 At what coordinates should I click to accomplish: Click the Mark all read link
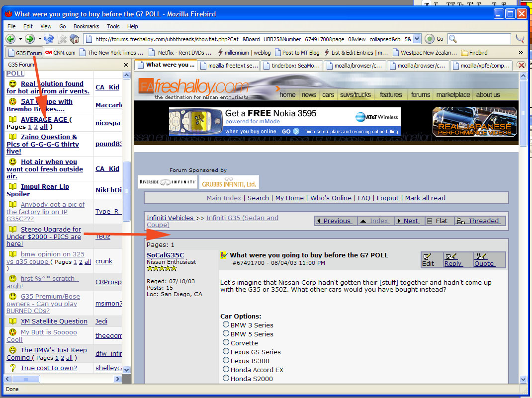coord(425,198)
